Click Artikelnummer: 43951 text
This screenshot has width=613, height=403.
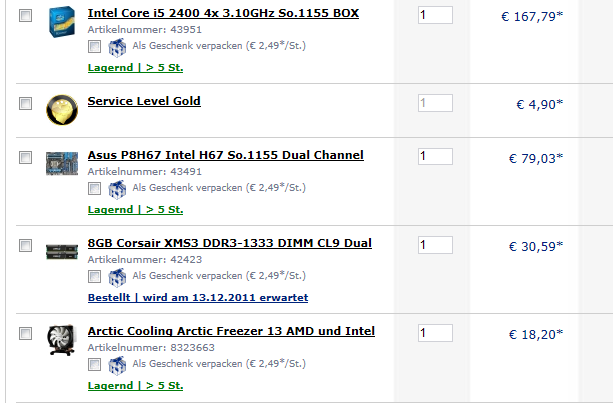(145, 30)
